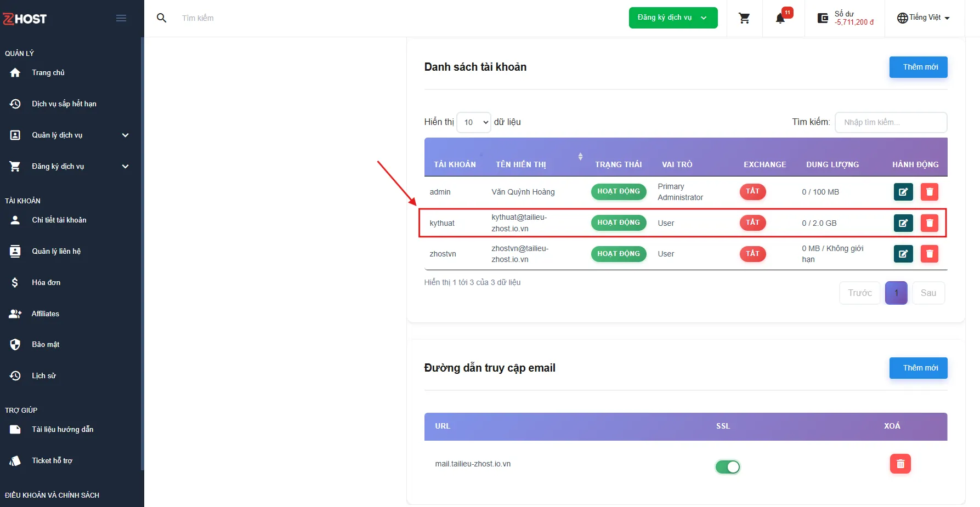Click the globe language icon
This screenshot has height=507, width=980.
[902, 18]
